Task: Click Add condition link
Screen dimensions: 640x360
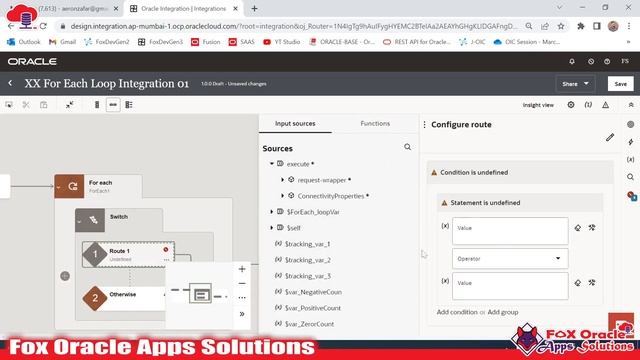Action: [457, 312]
